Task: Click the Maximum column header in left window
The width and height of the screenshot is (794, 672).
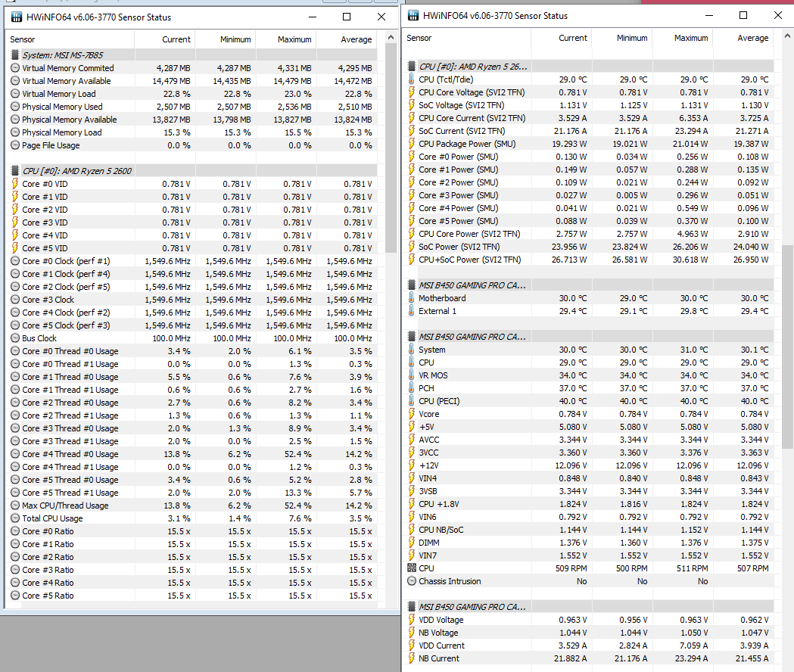Action: click(x=286, y=39)
